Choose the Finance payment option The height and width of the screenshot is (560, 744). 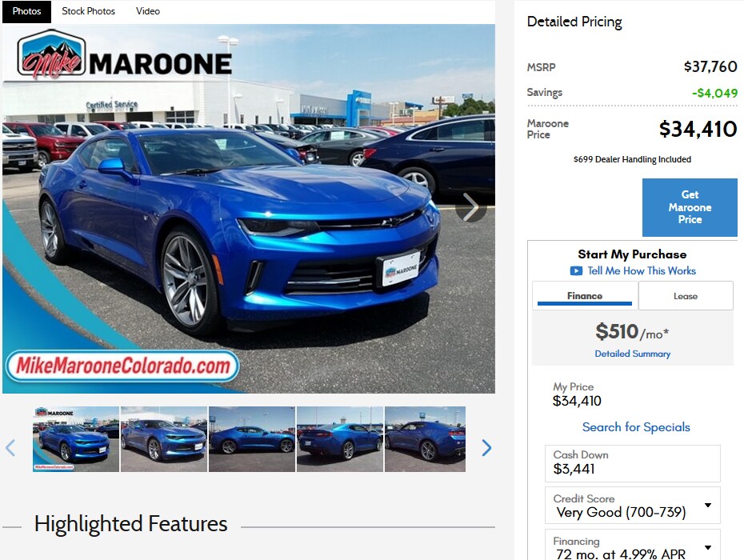pyautogui.click(x=585, y=296)
